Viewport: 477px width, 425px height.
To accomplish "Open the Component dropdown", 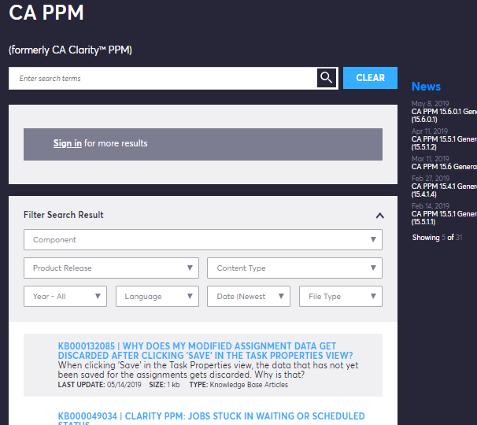I will (203, 239).
